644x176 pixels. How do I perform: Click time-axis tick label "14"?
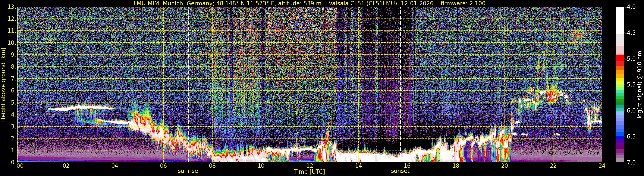pos(358,166)
